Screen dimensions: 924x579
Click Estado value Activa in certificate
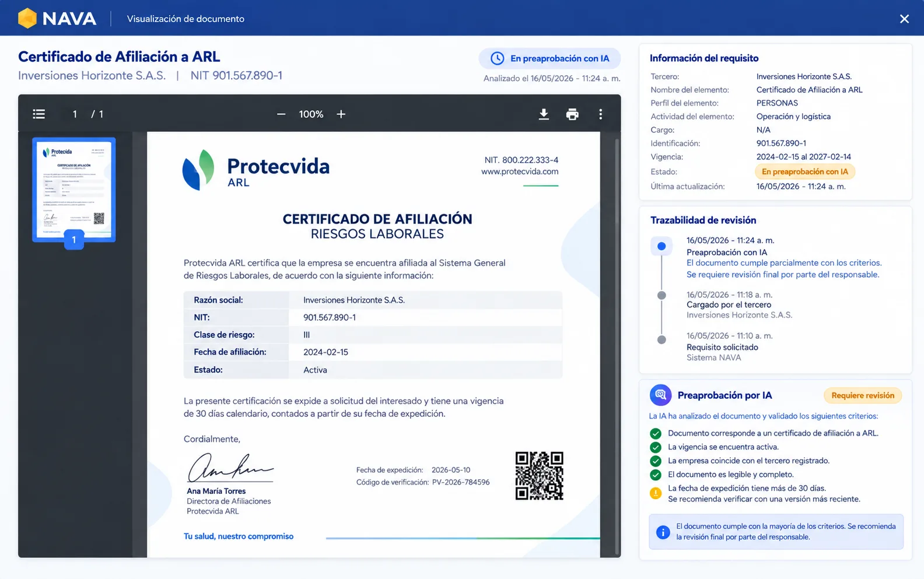pos(315,370)
